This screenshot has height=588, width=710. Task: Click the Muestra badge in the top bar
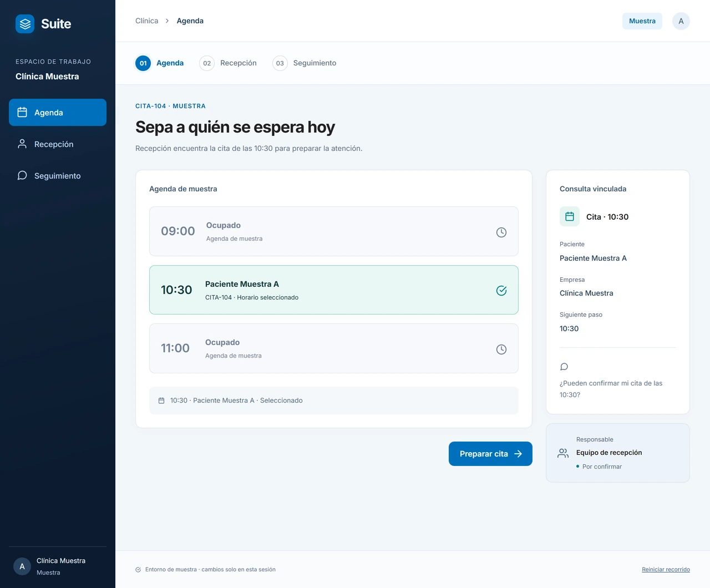(x=642, y=21)
